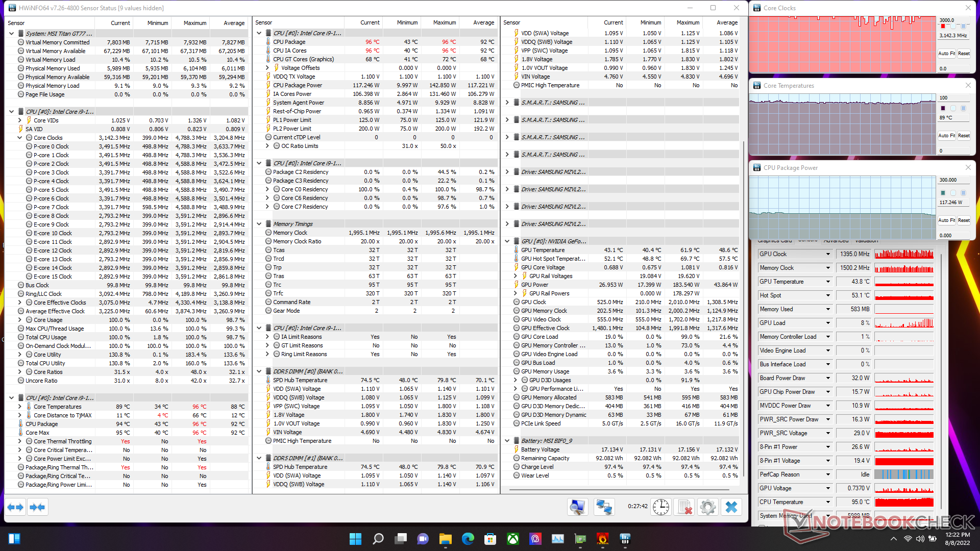This screenshot has height=551, width=980.
Task: Open sensor settings gear icon
Action: coord(707,507)
